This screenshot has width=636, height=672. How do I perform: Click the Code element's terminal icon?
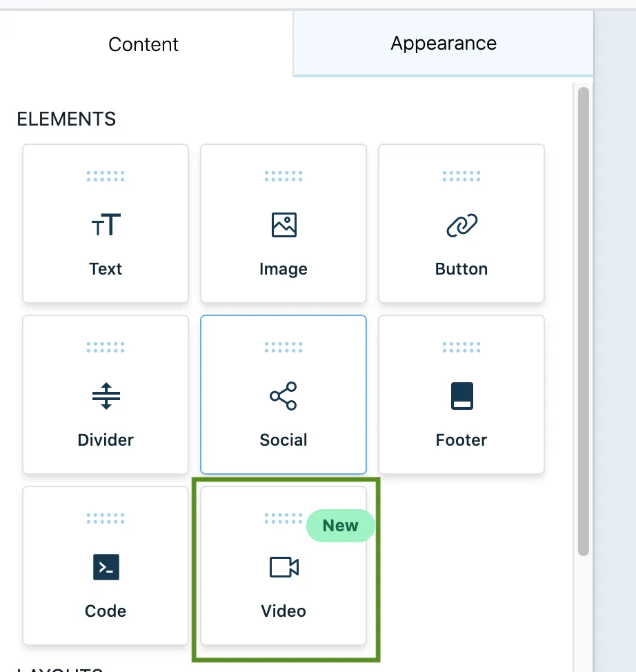pyautogui.click(x=106, y=567)
